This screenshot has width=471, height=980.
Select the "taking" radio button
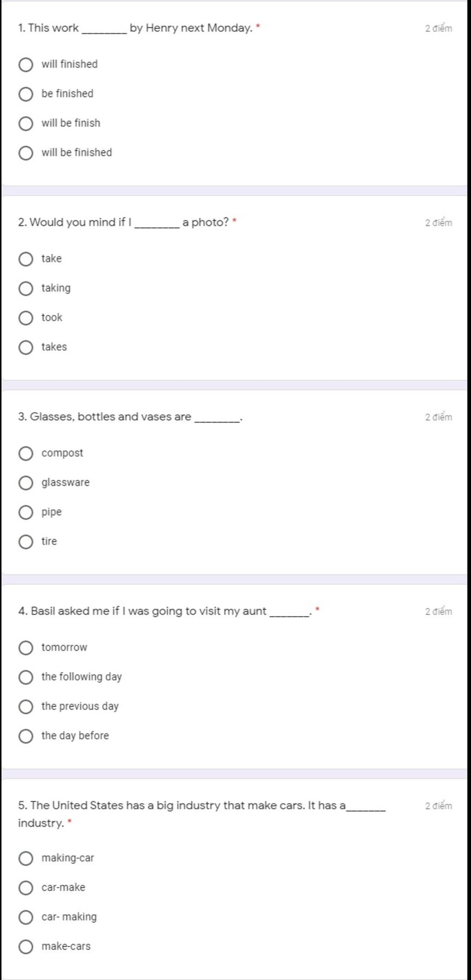click(x=26, y=288)
